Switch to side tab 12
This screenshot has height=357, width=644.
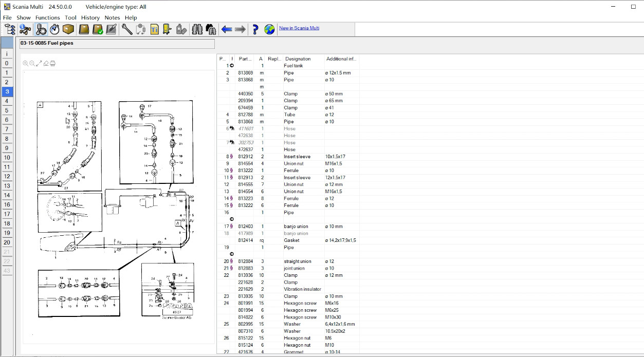click(7, 177)
